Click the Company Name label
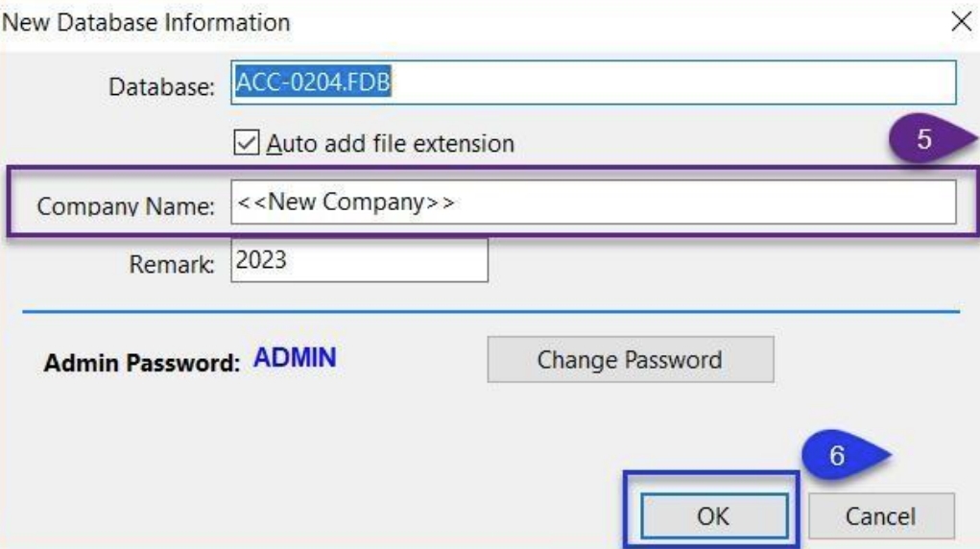Image resolution: width=980 pixels, height=549 pixels. pyautogui.click(x=126, y=204)
